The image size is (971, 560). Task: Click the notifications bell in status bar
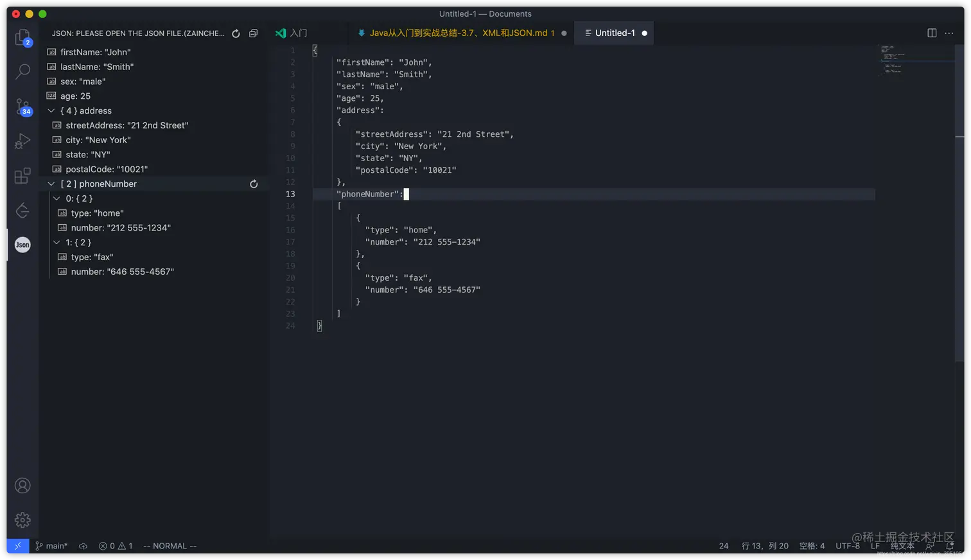click(x=950, y=546)
